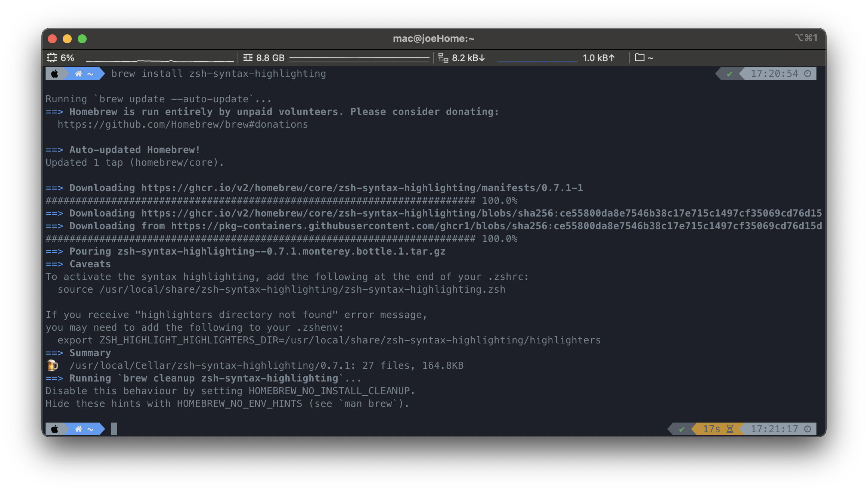This screenshot has height=492, width=868.
Task: Click green check mark in top prompt
Action: [x=729, y=74]
